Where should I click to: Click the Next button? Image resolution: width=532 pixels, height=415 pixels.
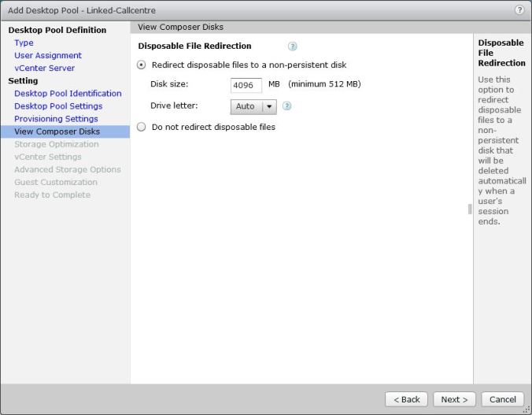pos(455,399)
